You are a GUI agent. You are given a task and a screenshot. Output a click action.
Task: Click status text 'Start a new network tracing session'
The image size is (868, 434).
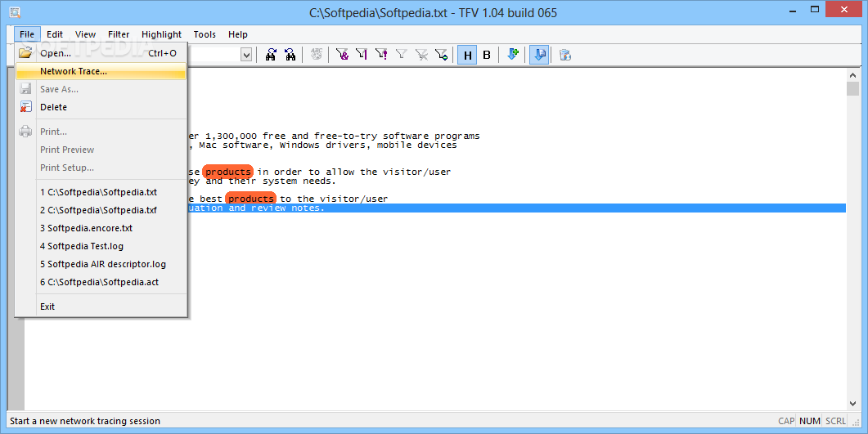[85, 421]
